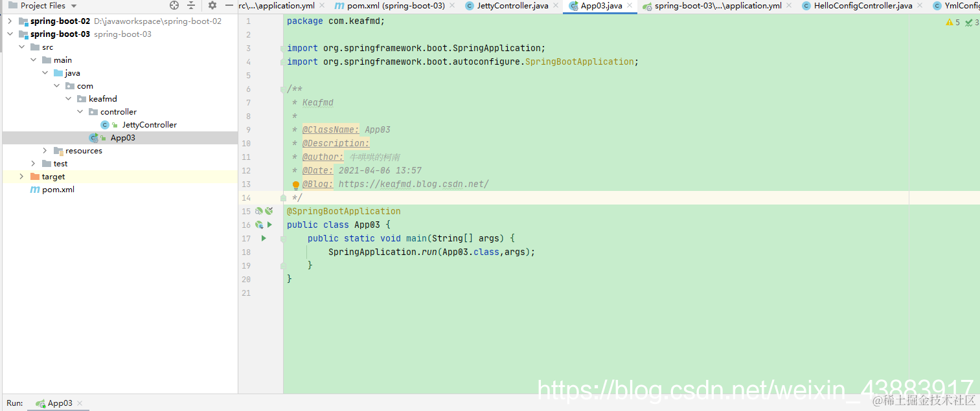Image resolution: width=980 pixels, height=411 pixels.
Task: Fold the main method at line 17
Action: tap(283, 238)
